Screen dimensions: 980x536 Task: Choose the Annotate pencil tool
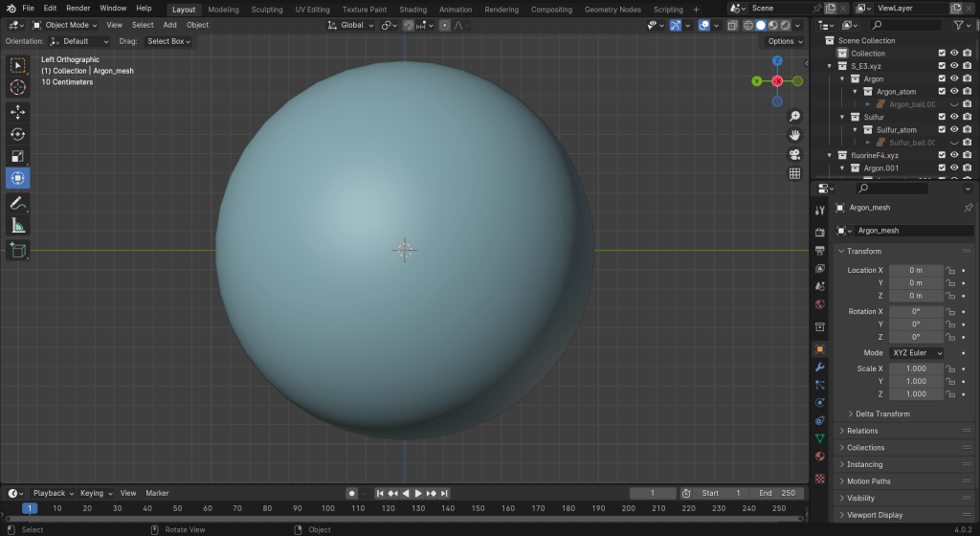[x=18, y=203]
